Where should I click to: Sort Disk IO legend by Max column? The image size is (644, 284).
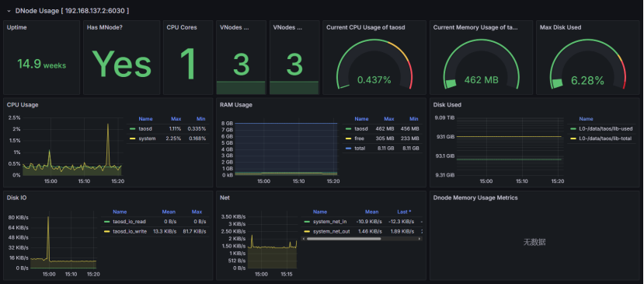click(197, 212)
